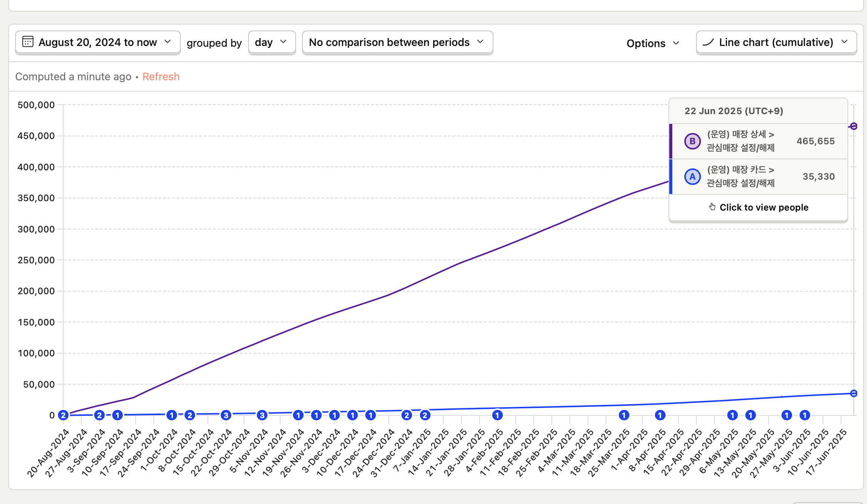Expand 'No comparison between periods' dropdown

397,42
